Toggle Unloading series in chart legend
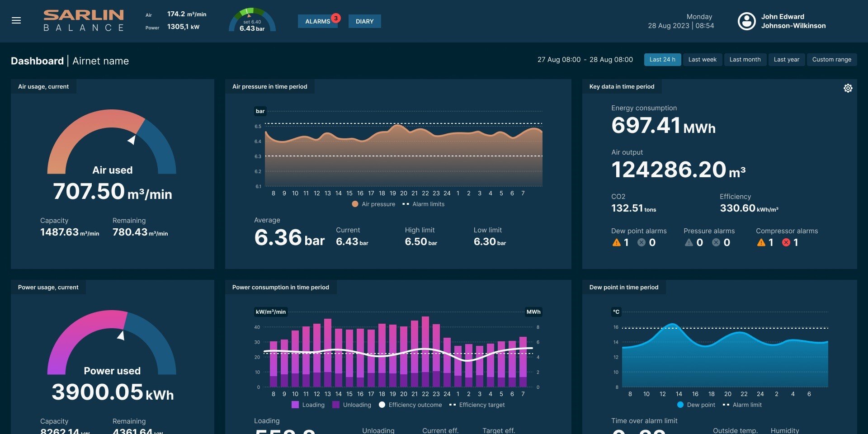The height and width of the screenshot is (434, 868). point(352,405)
